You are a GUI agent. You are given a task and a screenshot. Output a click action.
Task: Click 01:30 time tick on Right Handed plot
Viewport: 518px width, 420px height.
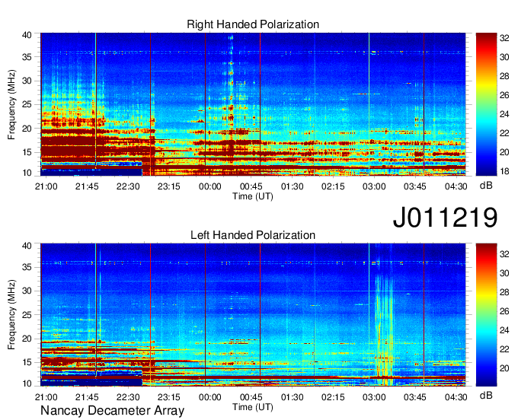pyautogui.click(x=292, y=186)
